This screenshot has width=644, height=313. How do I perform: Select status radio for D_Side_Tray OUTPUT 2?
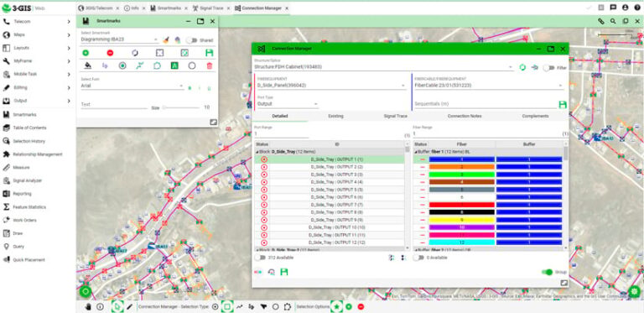[264, 167]
